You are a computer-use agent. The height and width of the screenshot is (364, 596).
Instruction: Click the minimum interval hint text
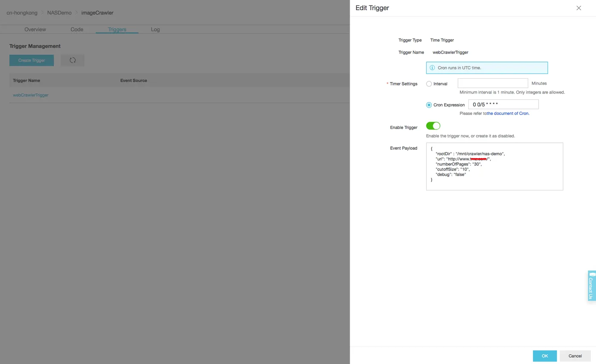coord(512,92)
